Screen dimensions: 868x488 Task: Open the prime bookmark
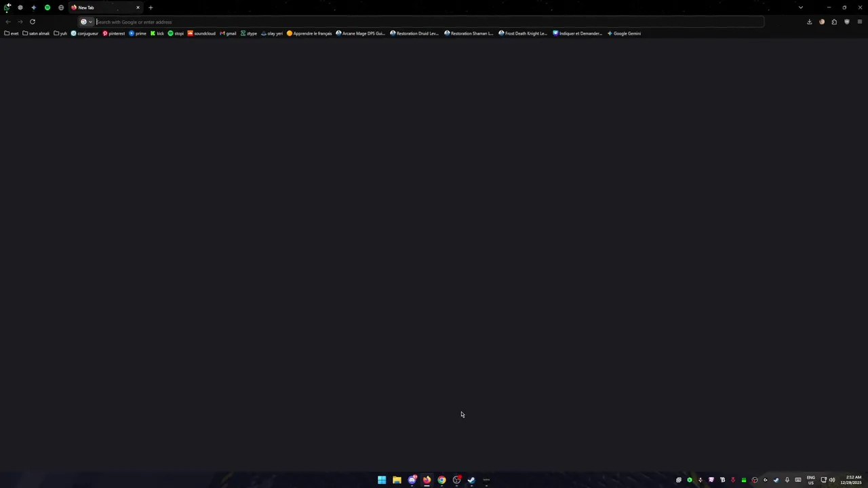[138, 33]
